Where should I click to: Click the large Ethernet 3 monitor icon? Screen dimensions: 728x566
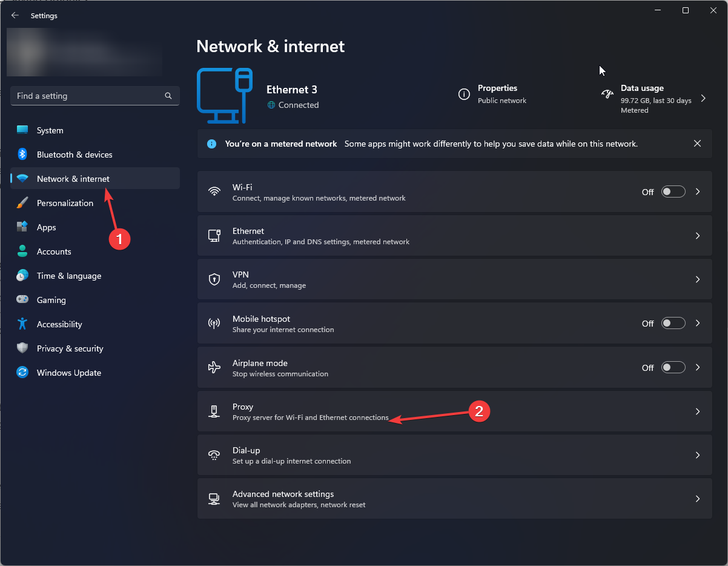point(225,96)
